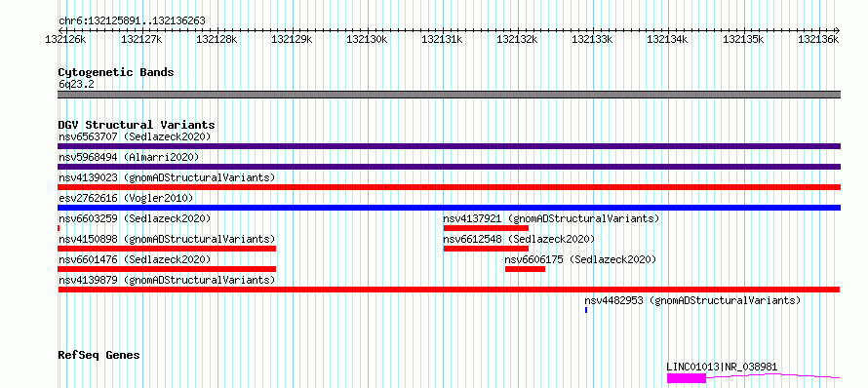Click the nsv6603259 small red marker
Screen dimensions: 868x388
(x=59, y=228)
